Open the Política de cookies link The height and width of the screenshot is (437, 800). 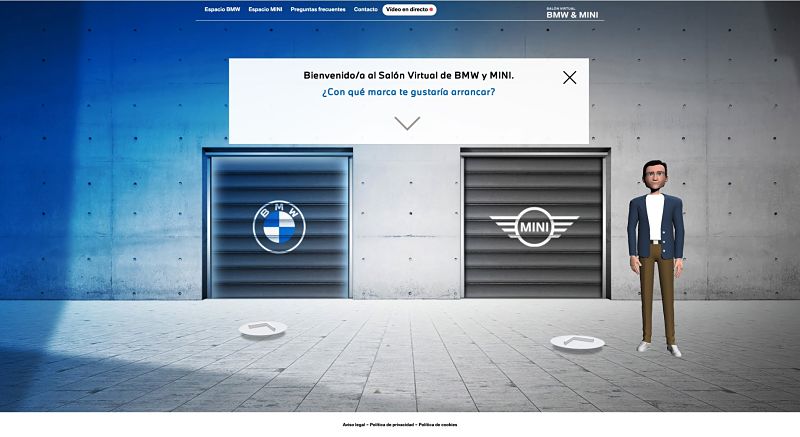(x=438, y=425)
